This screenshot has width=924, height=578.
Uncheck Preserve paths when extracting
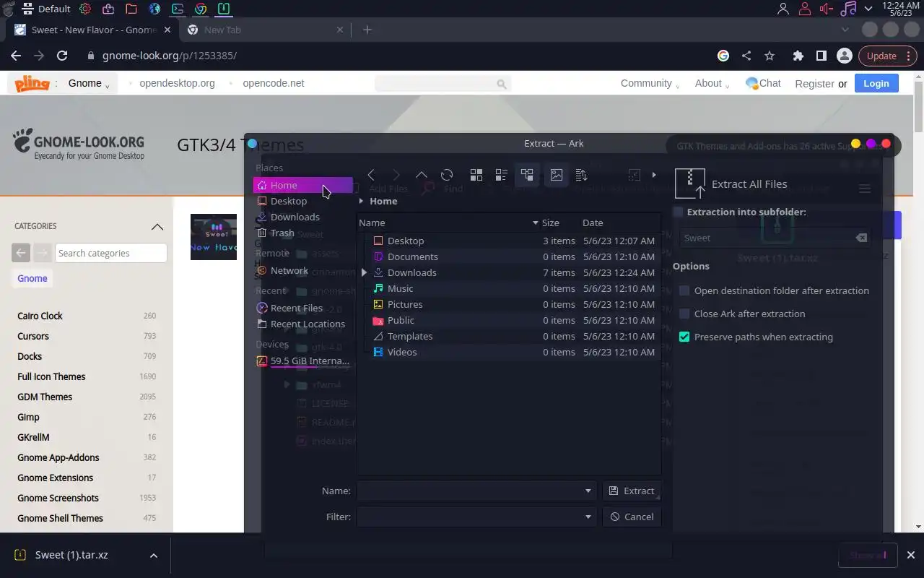pyautogui.click(x=684, y=337)
